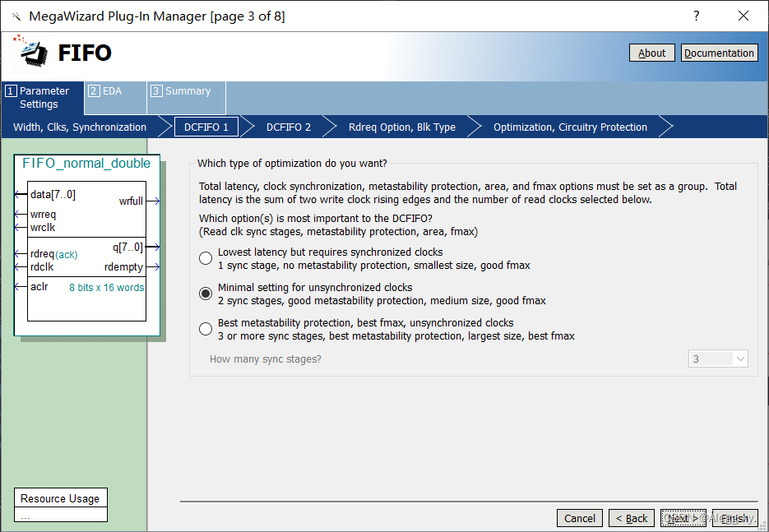
Task: Click the wrclk port label
Action: pyautogui.click(x=43, y=228)
